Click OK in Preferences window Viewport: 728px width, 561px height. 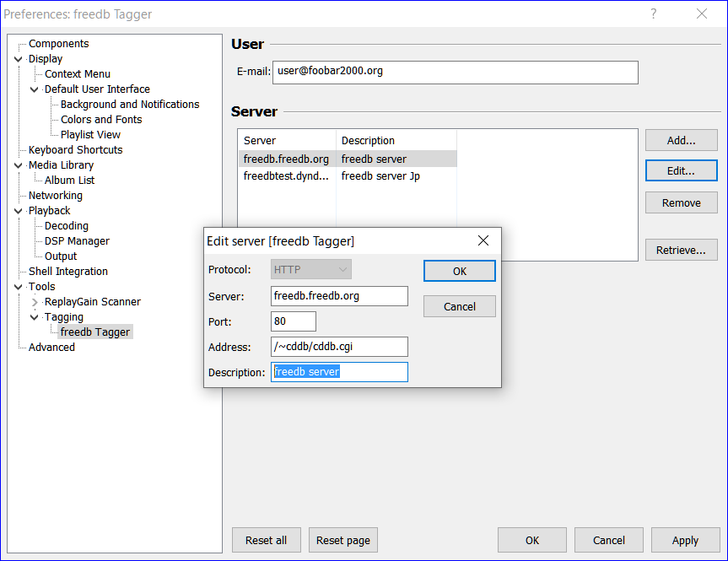click(532, 540)
